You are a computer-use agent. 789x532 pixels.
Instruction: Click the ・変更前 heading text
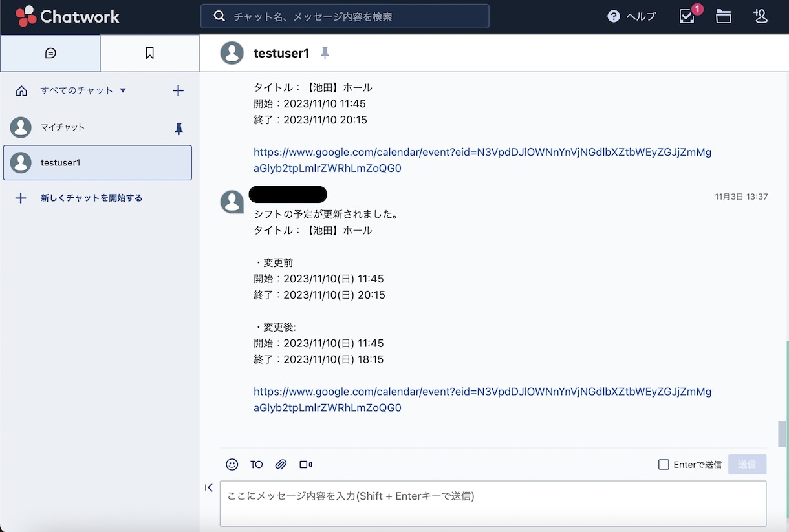274,262
